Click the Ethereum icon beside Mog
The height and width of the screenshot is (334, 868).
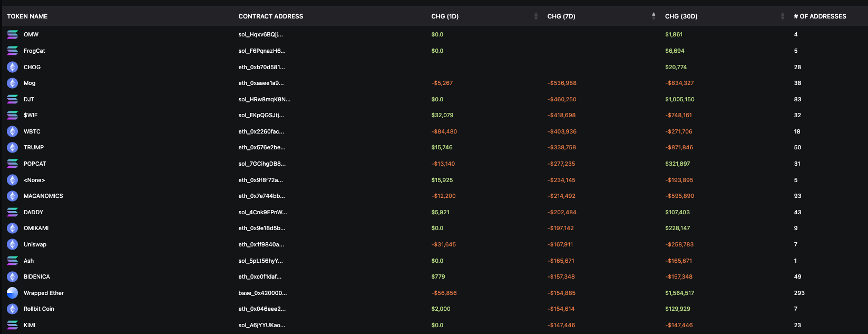pos(12,83)
